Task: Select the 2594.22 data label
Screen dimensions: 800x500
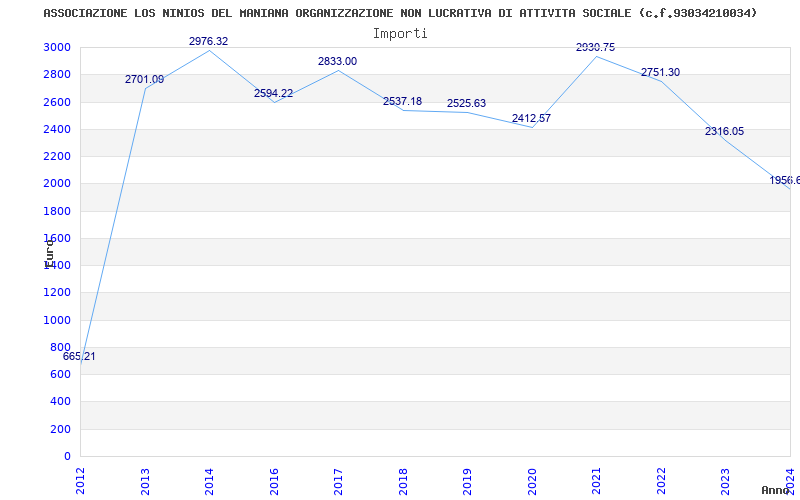Action: click(x=273, y=93)
